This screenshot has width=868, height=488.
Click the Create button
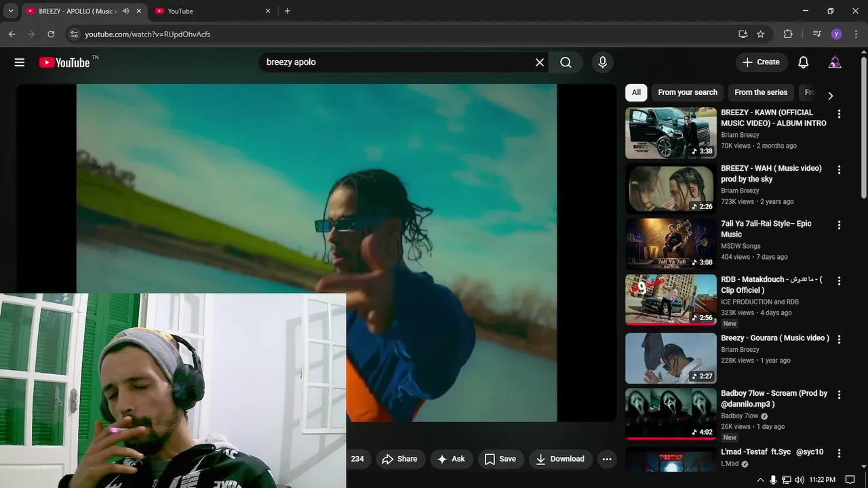pyautogui.click(x=762, y=62)
